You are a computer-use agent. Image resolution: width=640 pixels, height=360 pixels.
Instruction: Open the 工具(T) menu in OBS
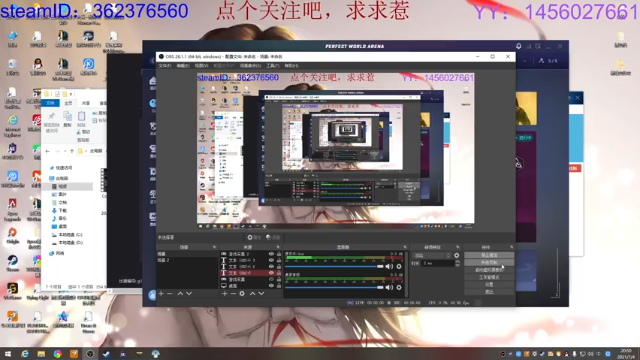[x=273, y=66]
